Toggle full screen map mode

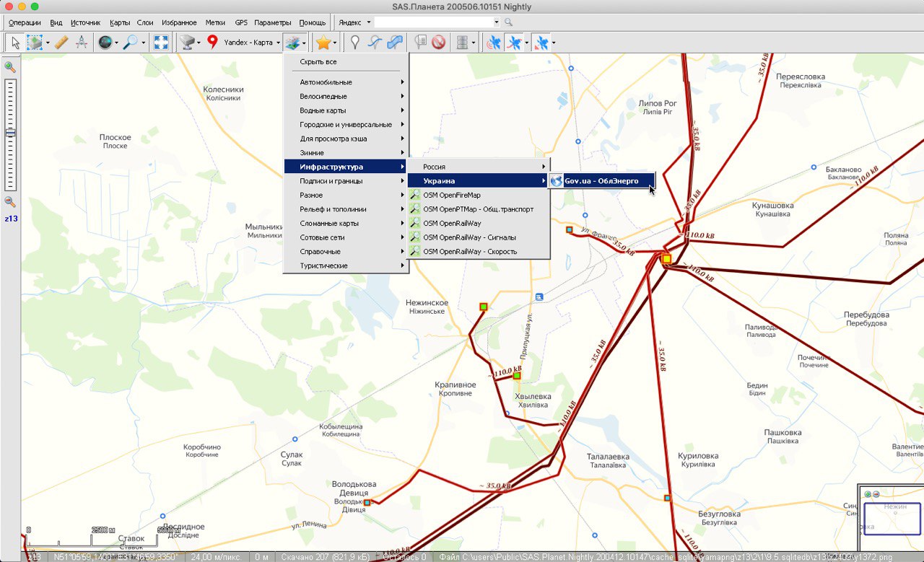[162, 43]
